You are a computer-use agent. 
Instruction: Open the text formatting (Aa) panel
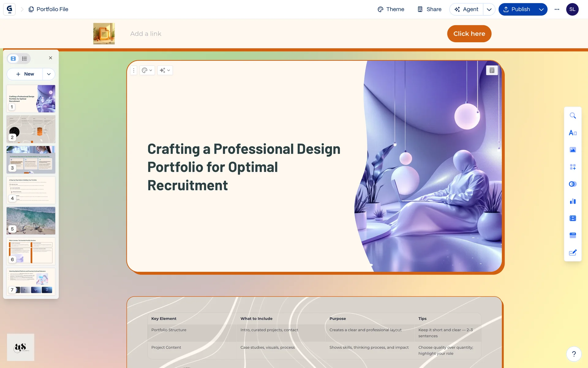pyautogui.click(x=573, y=133)
